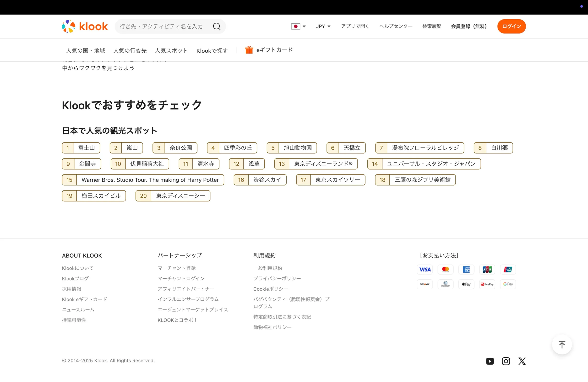This screenshot has width=588, height=382.
Task: Open Klookで探す menu
Action: pyautogui.click(x=212, y=51)
